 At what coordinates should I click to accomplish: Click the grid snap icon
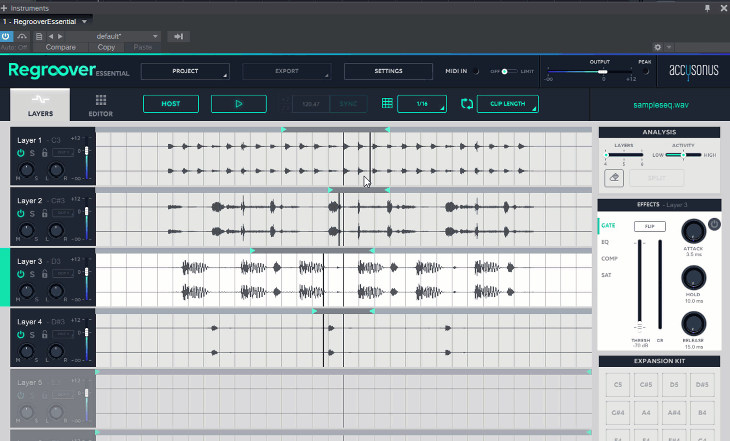point(387,103)
